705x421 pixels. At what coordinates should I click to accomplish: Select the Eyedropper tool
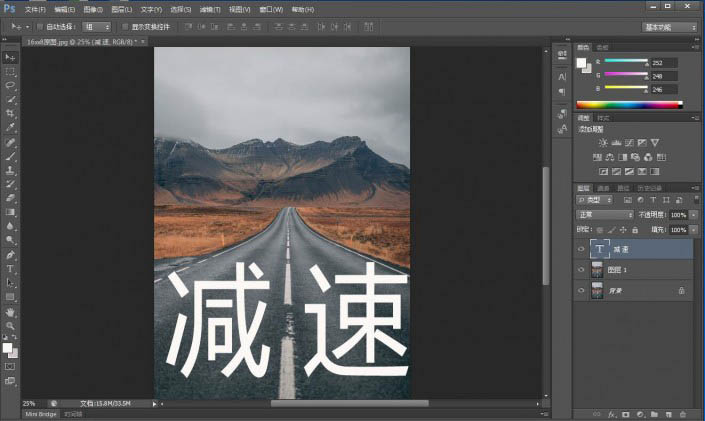click(10, 127)
